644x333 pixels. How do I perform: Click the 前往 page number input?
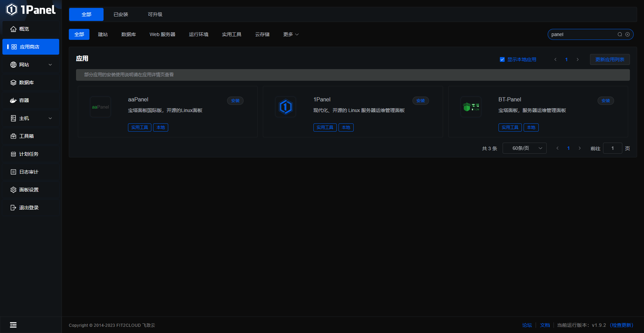[x=612, y=148]
